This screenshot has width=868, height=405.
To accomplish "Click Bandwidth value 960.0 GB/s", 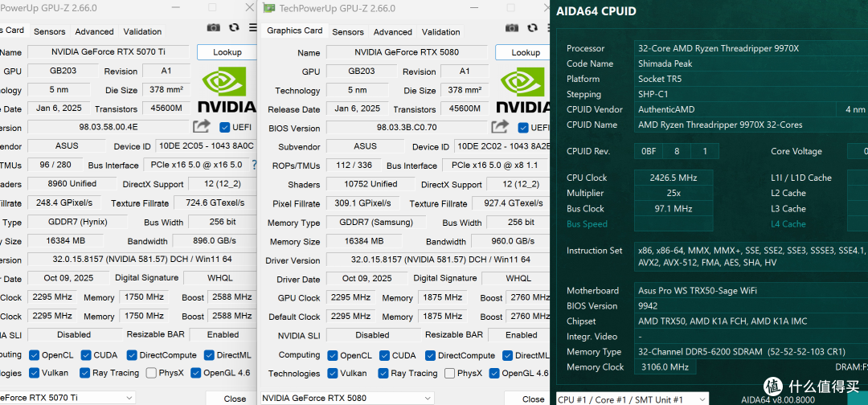I will point(510,241).
